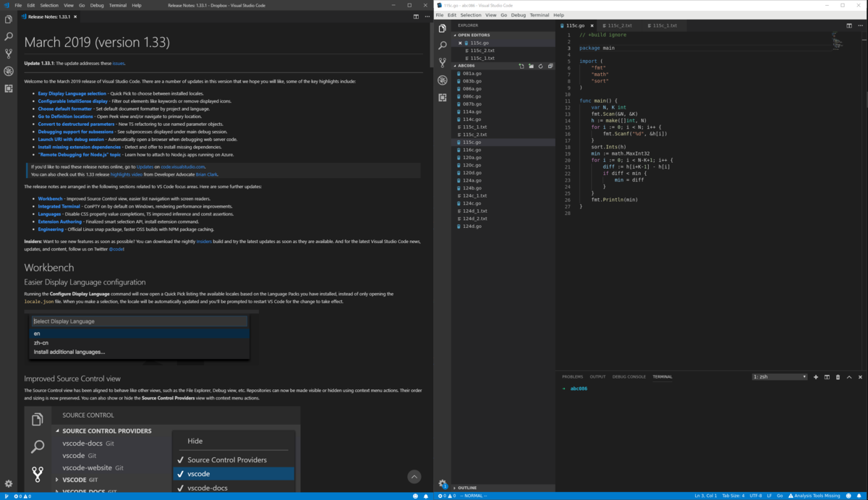This screenshot has height=500, width=868.
Task: Open the 1: zsh terminal dropdown
Action: tap(779, 376)
